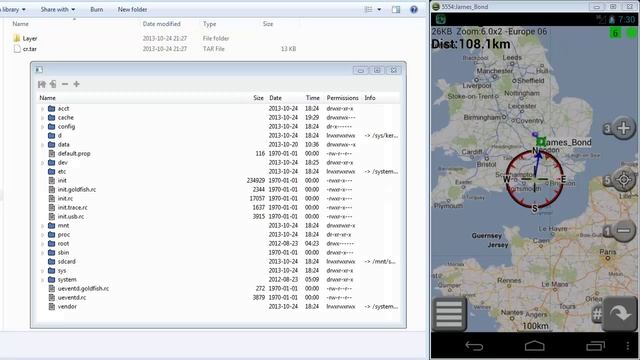Click the Info column header
640x360 pixels.
pos(370,98)
